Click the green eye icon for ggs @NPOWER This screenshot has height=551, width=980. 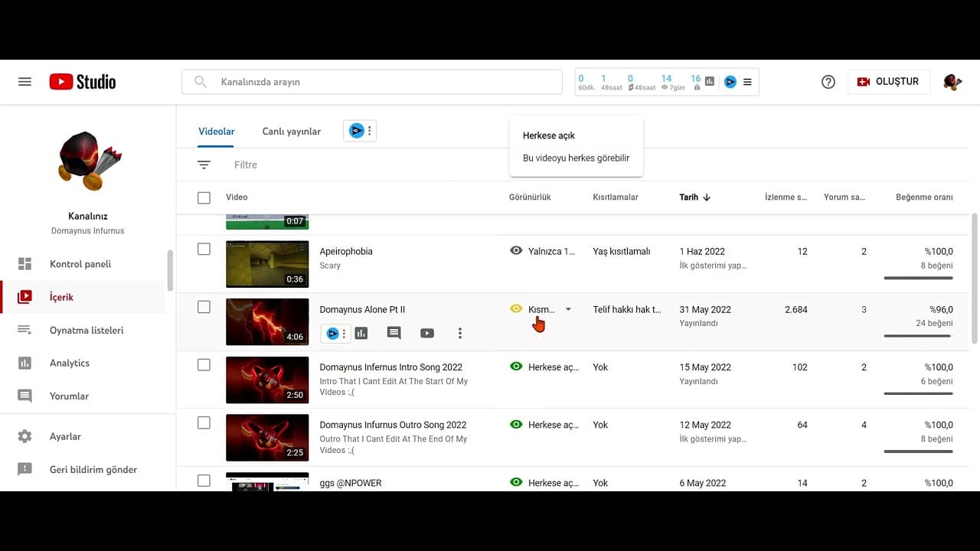coord(516,482)
